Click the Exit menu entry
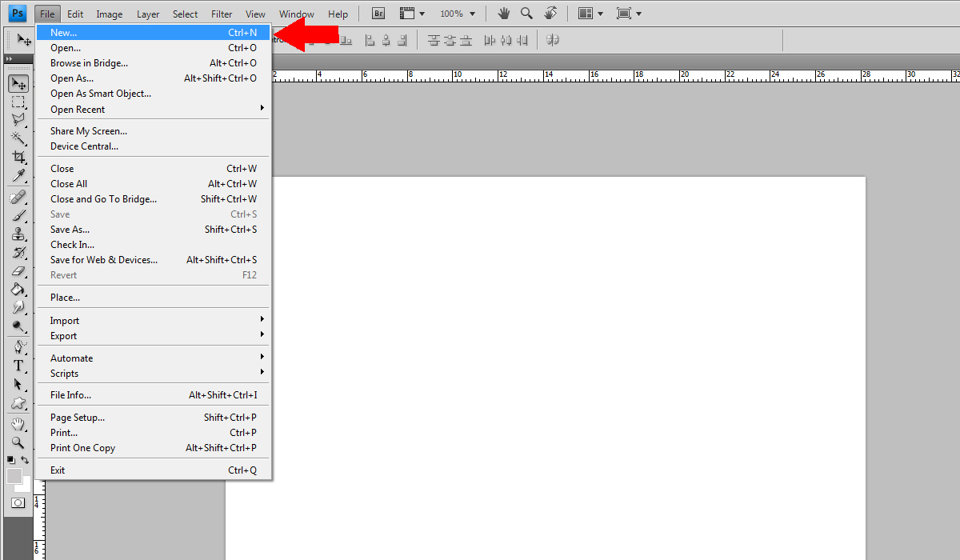The image size is (960, 560). pos(58,470)
